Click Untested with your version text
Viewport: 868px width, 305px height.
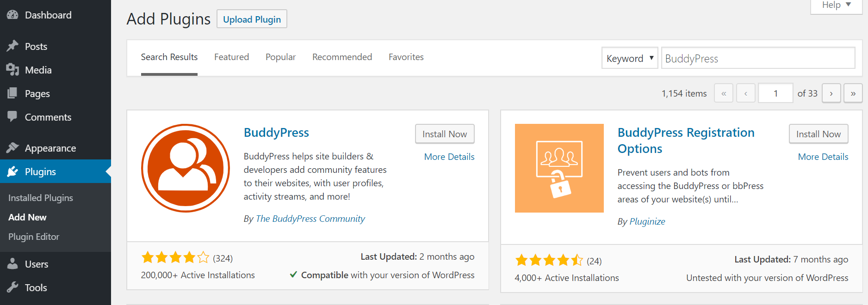(767, 278)
